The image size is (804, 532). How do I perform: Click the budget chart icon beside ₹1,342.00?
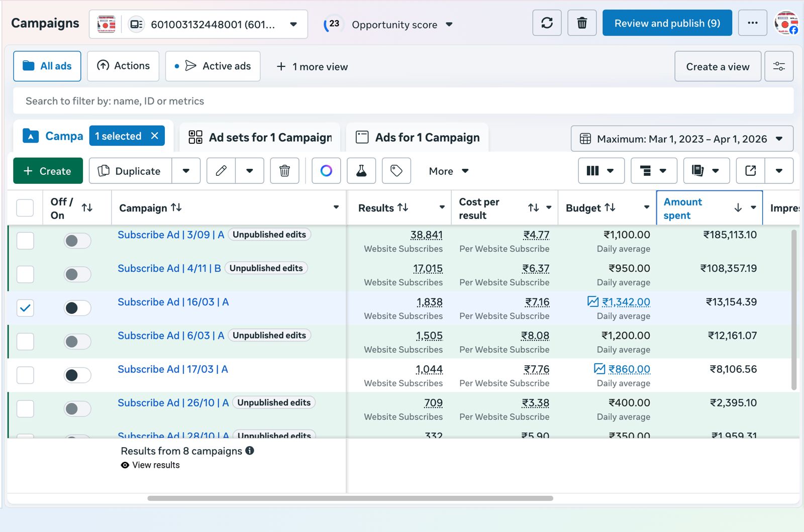coord(593,301)
